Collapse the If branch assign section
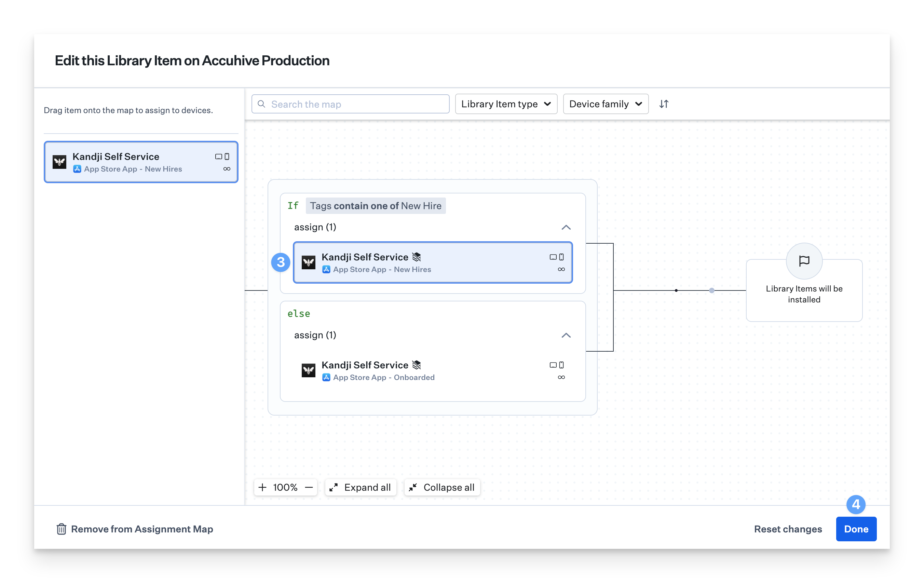The height and width of the screenshot is (583, 924). [x=566, y=227]
